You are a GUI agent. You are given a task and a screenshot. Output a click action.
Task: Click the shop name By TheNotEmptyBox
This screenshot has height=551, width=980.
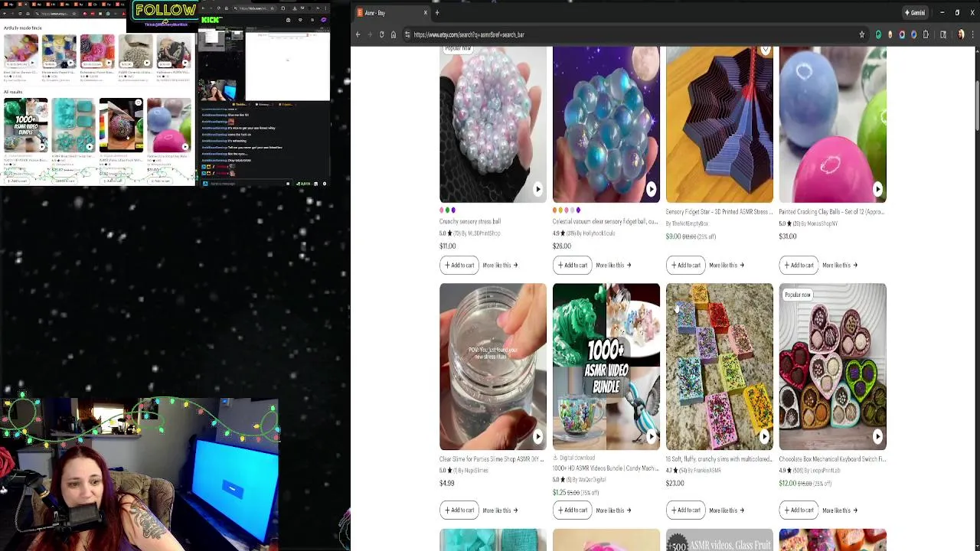pyautogui.click(x=687, y=223)
